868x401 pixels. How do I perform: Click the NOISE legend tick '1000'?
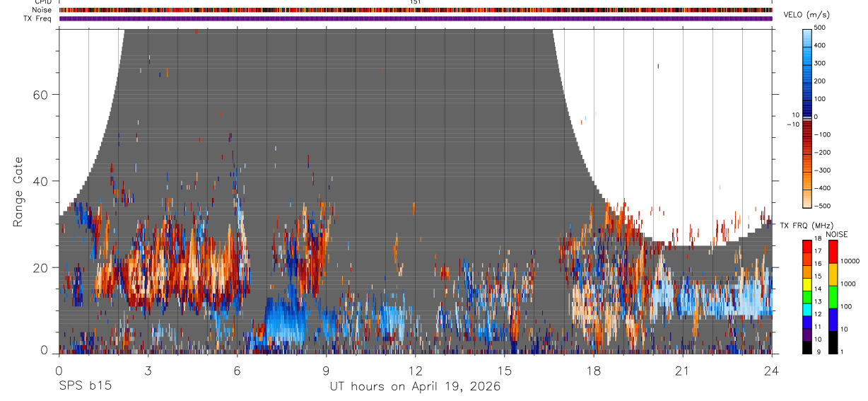[x=848, y=284]
